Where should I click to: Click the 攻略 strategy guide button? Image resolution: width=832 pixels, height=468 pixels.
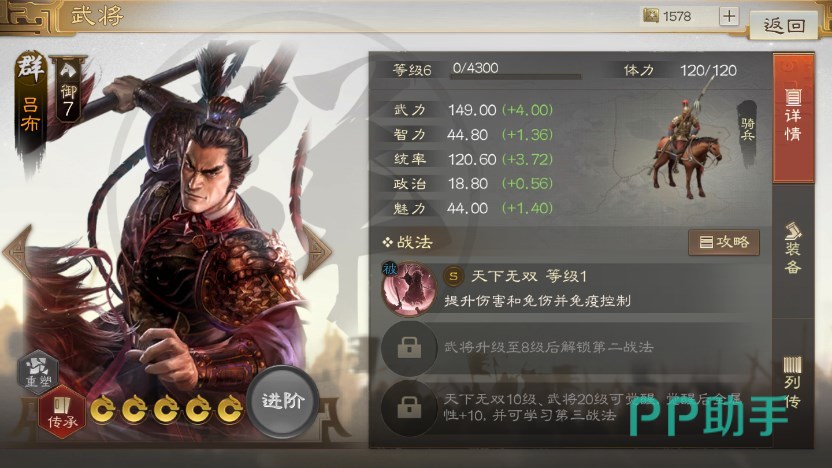tap(724, 242)
